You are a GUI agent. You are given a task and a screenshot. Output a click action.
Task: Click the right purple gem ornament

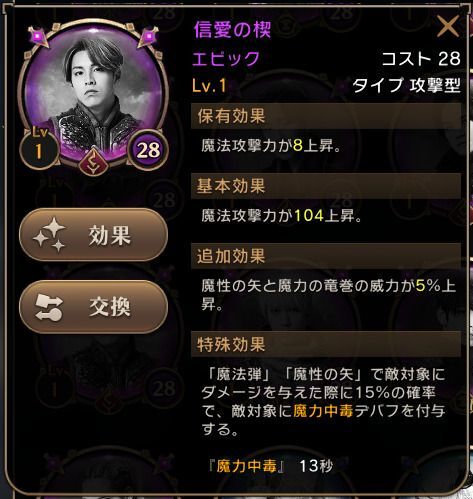(x=148, y=36)
